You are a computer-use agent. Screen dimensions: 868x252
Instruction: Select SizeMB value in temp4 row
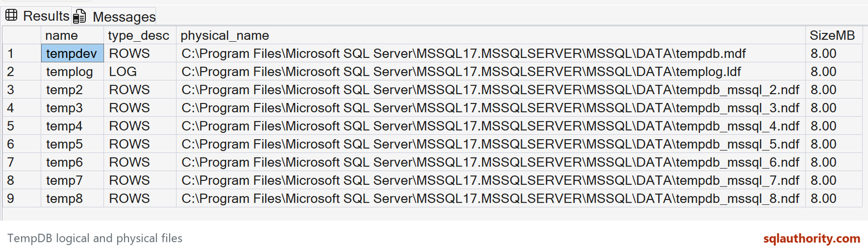pyautogui.click(x=833, y=126)
